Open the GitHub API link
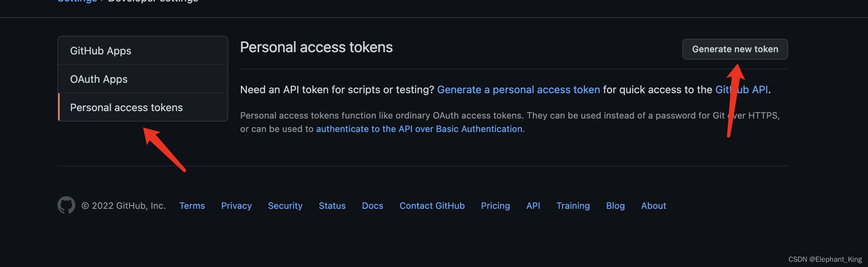 pyautogui.click(x=741, y=89)
